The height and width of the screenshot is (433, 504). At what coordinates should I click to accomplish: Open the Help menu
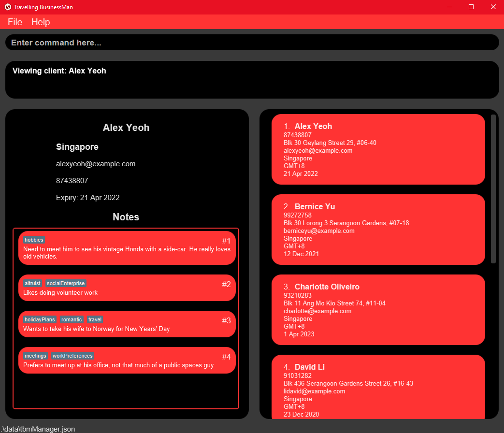[x=41, y=22]
